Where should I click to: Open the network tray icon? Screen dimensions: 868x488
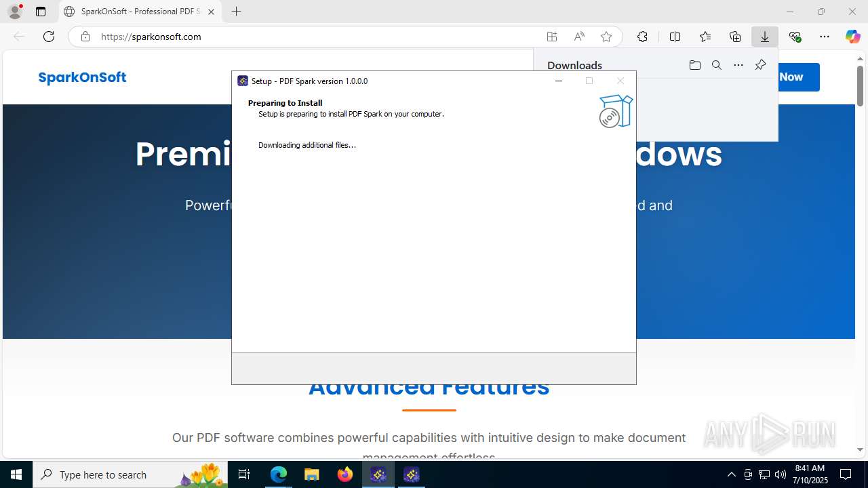[764, 474]
